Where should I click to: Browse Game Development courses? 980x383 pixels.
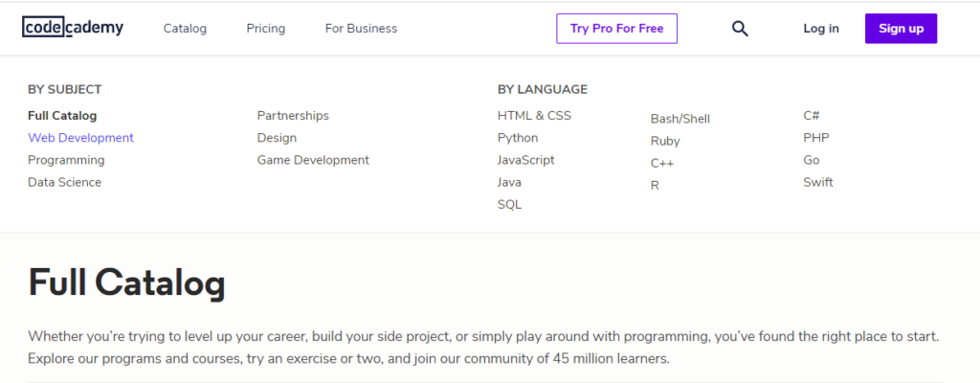click(x=313, y=160)
